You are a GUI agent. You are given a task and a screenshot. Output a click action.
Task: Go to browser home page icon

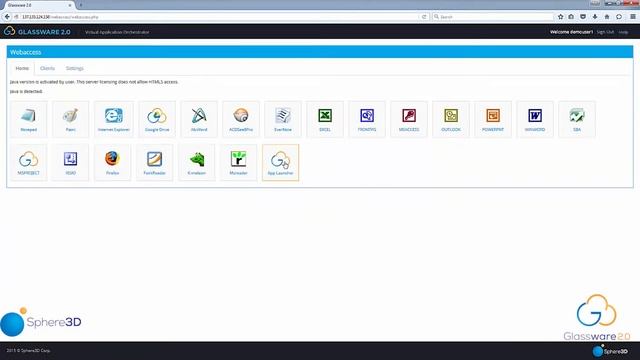(607, 17)
